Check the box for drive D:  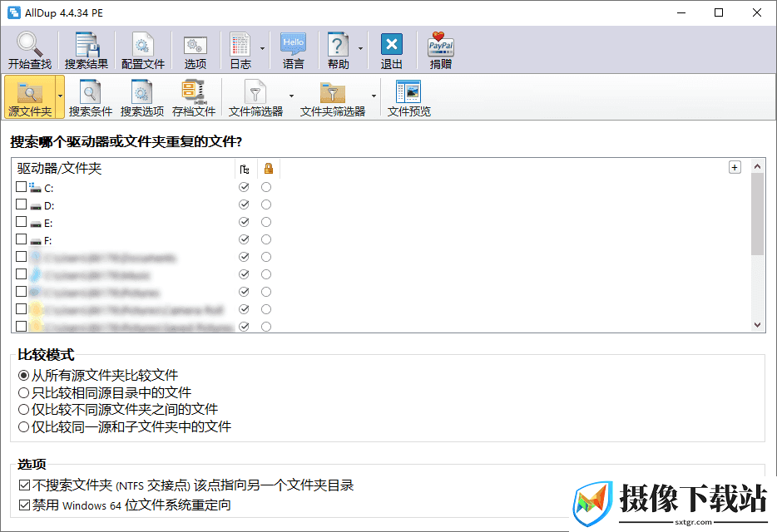coord(21,204)
